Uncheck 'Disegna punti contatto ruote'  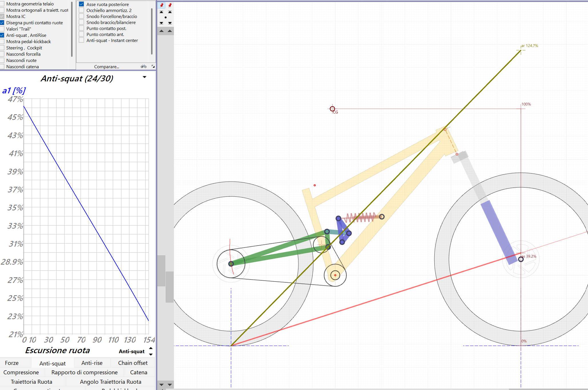pos(2,23)
